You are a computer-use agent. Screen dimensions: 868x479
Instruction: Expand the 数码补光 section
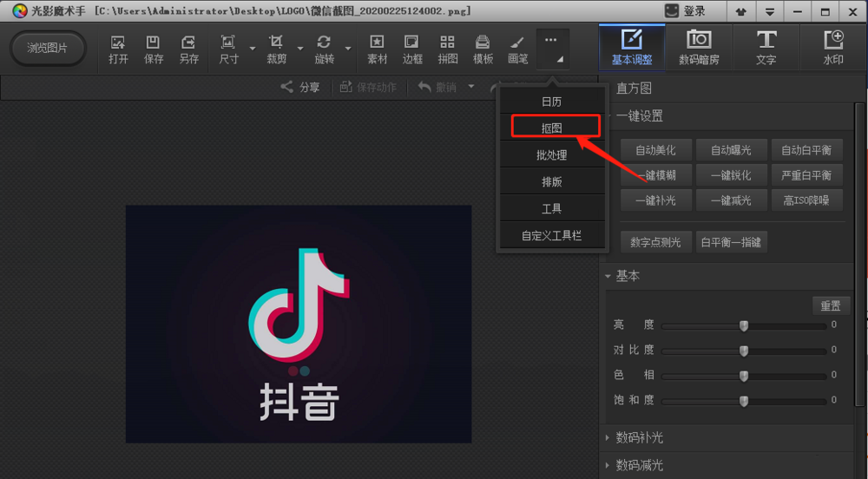[x=608, y=437]
